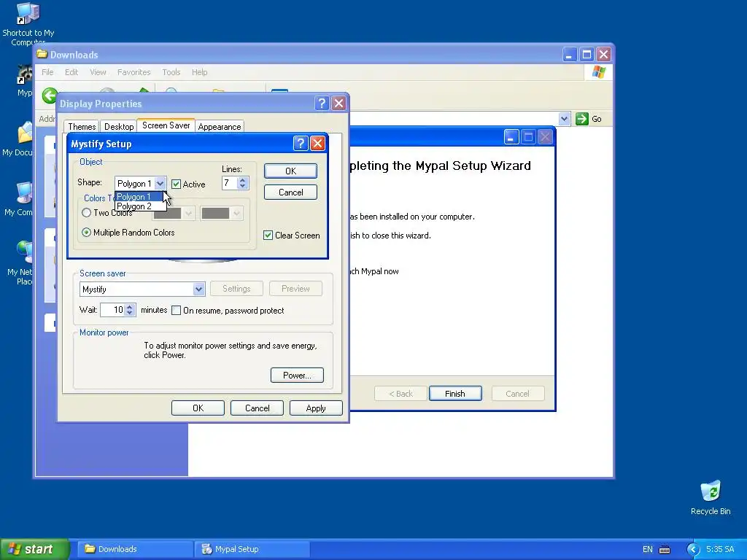This screenshot has height=560, width=747.
Task: Minimize the Mypal Setup window
Action: coord(511,137)
